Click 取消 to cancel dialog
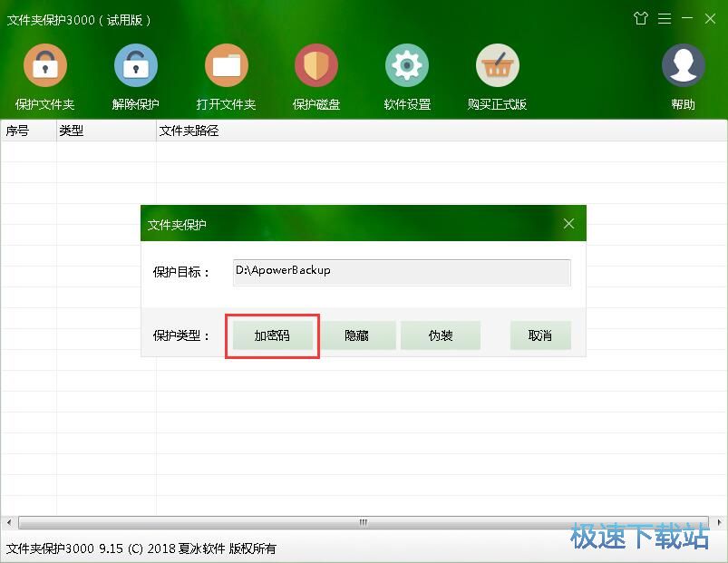 (x=540, y=335)
